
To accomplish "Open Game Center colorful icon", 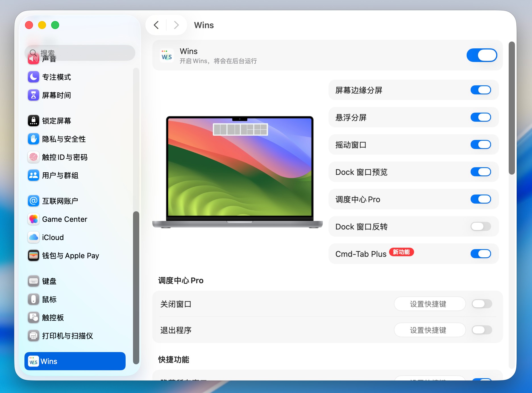I will [34, 219].
